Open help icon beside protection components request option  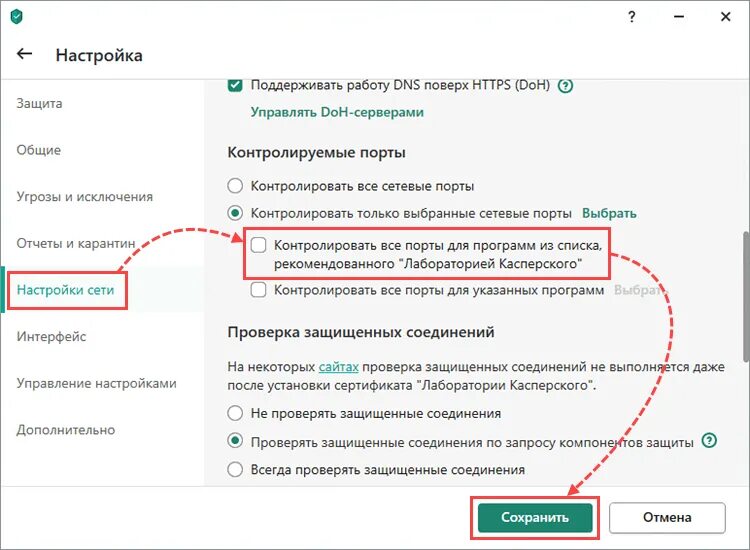[x=709, y=440]
